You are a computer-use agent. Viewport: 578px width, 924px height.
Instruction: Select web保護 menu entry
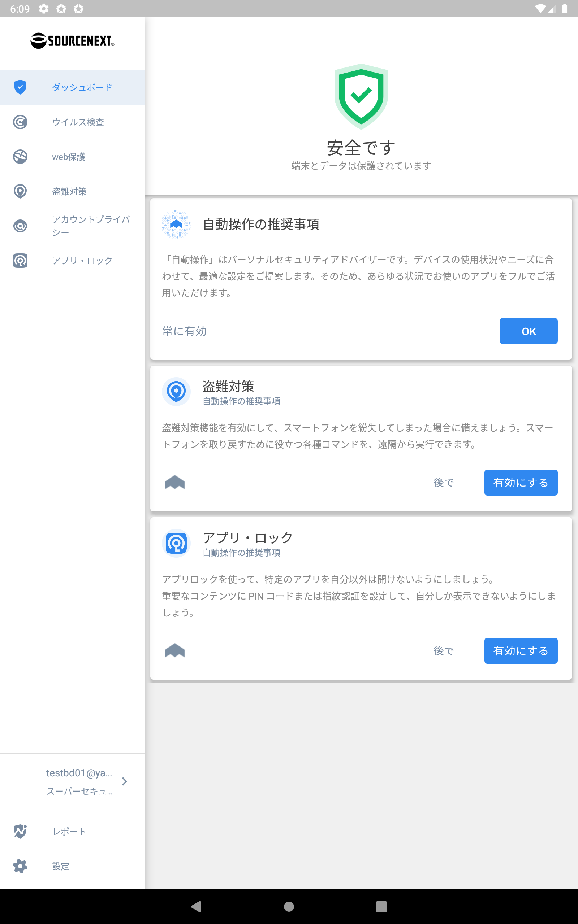pos(72,157)
